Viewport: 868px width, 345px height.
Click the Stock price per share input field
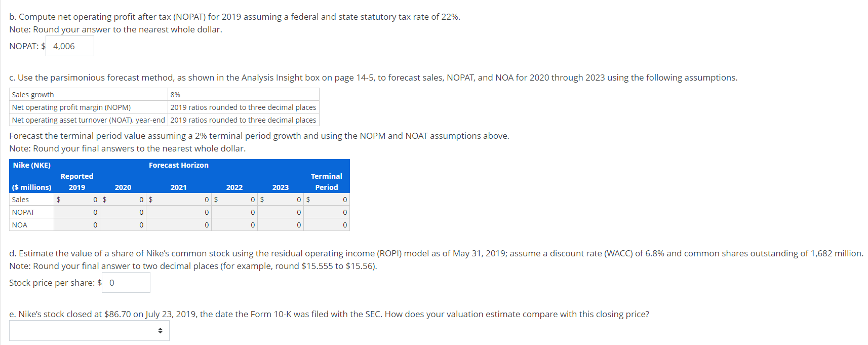click(x=126, y=282)
